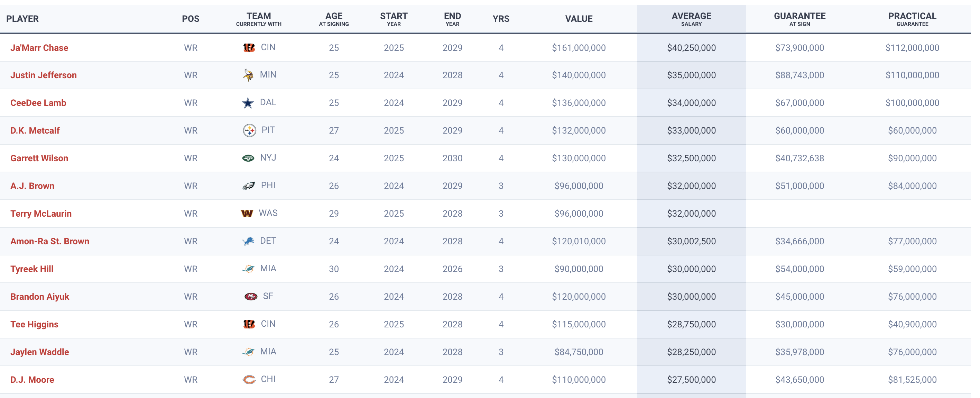
Task: Open Amon-Ra St. Brown player link
Action: tap(50, 241)
